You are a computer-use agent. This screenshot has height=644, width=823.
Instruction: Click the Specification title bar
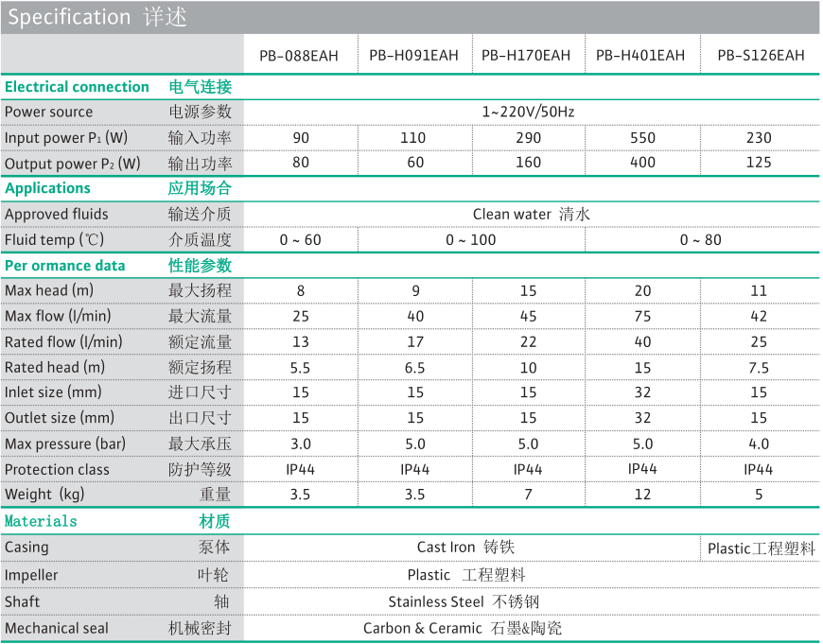tap(410, 17)
